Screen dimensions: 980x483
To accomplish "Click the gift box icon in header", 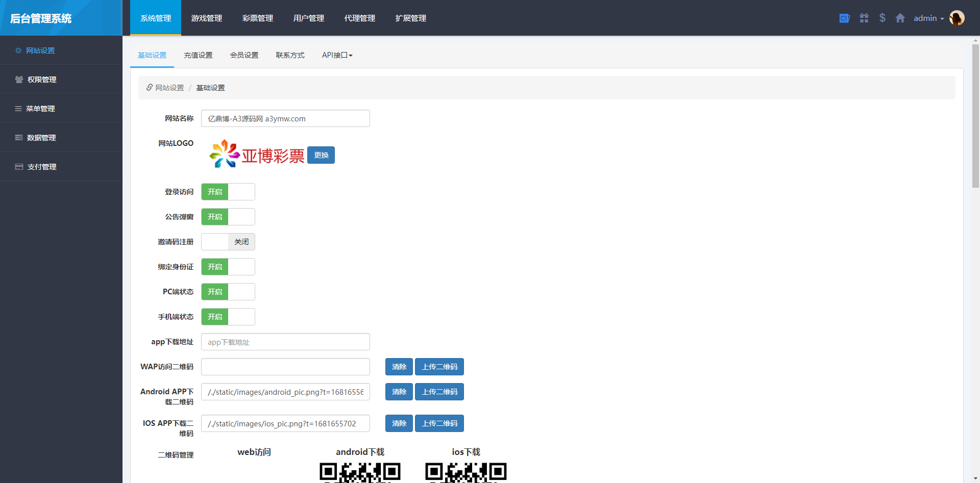I will [864, 18].
